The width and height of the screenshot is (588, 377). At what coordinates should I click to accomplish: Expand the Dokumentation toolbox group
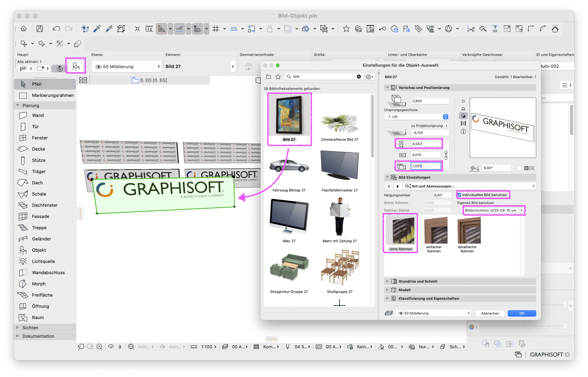[17, 336]
